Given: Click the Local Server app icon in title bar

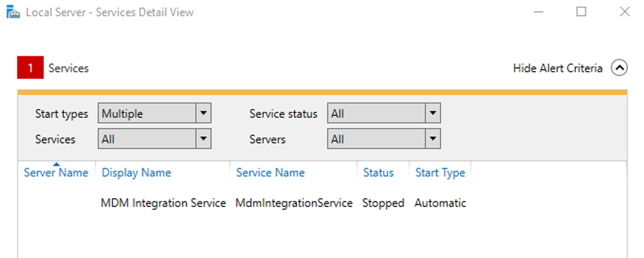Looking at the screenshot, I should [x=13, y=12].
